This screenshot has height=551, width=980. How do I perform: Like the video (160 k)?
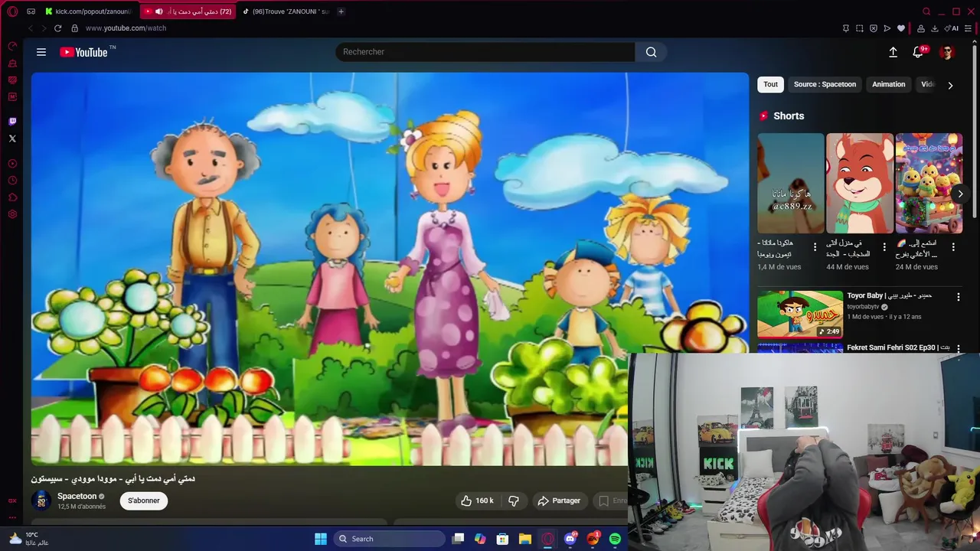tap(478, 500)
